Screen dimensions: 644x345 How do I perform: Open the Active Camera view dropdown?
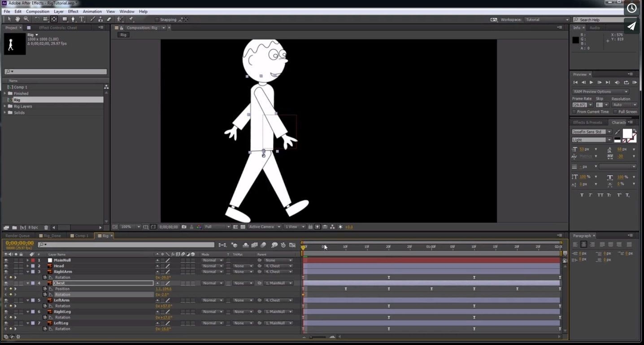265,227
